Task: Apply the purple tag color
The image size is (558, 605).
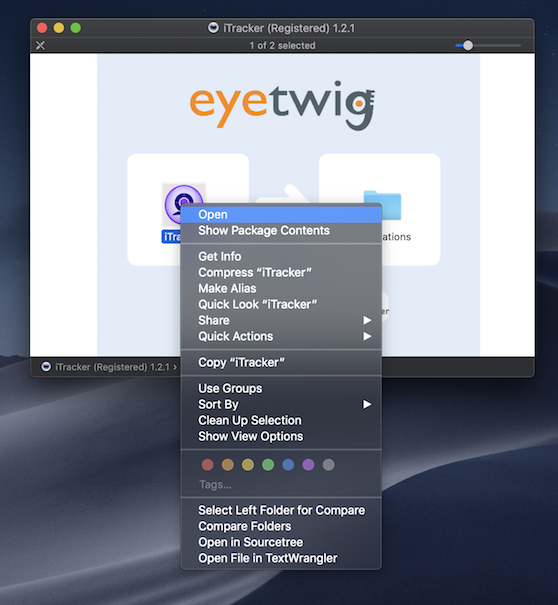Action: 308,465
